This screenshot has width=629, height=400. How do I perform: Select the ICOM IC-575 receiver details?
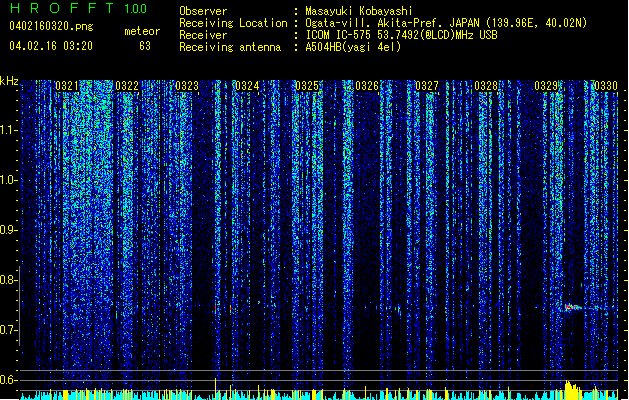tap(402, 35)
